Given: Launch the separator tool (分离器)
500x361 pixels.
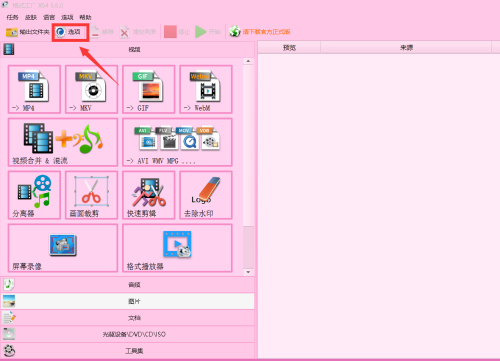Looking at the screenshot, I should click(x=34, y=195).
